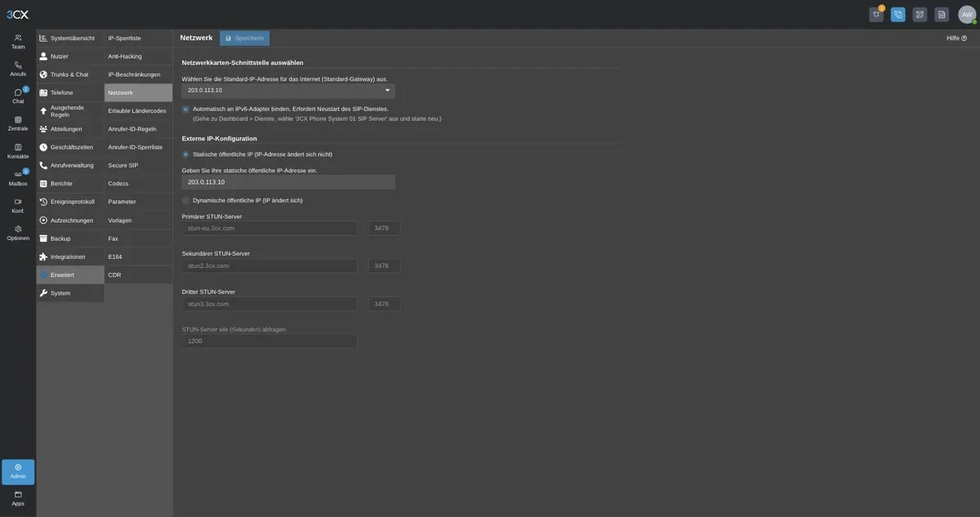Select the Admin button in the sidebar
The height and width of the screenshot is (517, 980).
coord(18,471)
